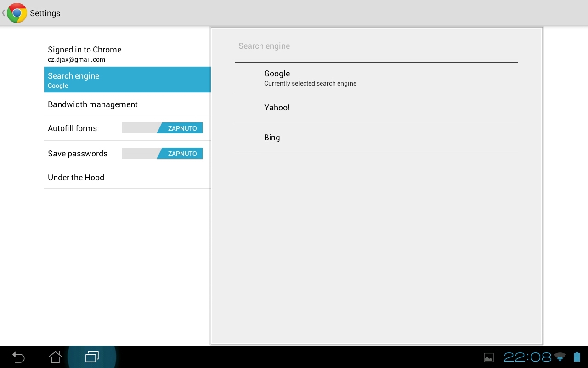Turn off the Save passwords toggle
588x368 pixels.
click(162, 153)
